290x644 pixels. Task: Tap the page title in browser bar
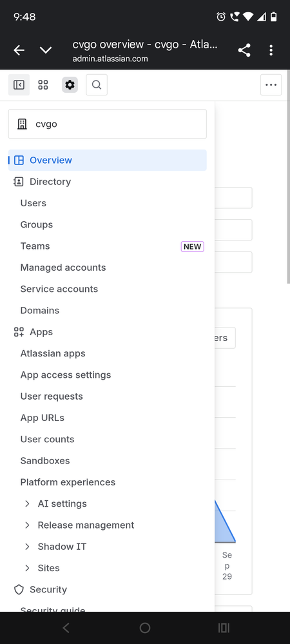(145, 44)
